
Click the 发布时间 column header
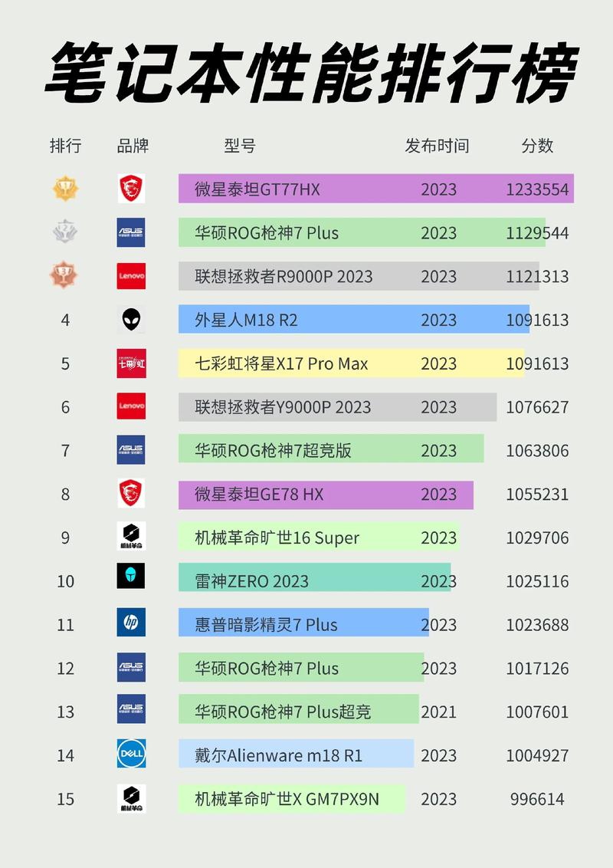(437, 146)
